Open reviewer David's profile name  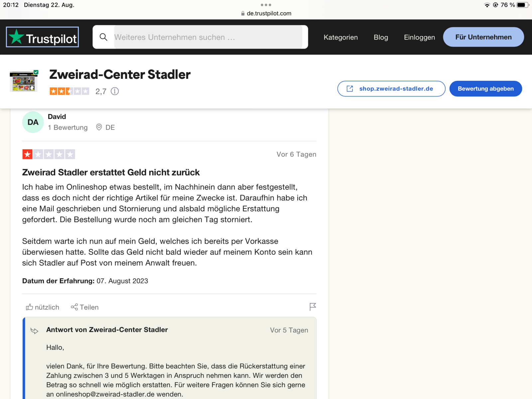click(57, 117)
